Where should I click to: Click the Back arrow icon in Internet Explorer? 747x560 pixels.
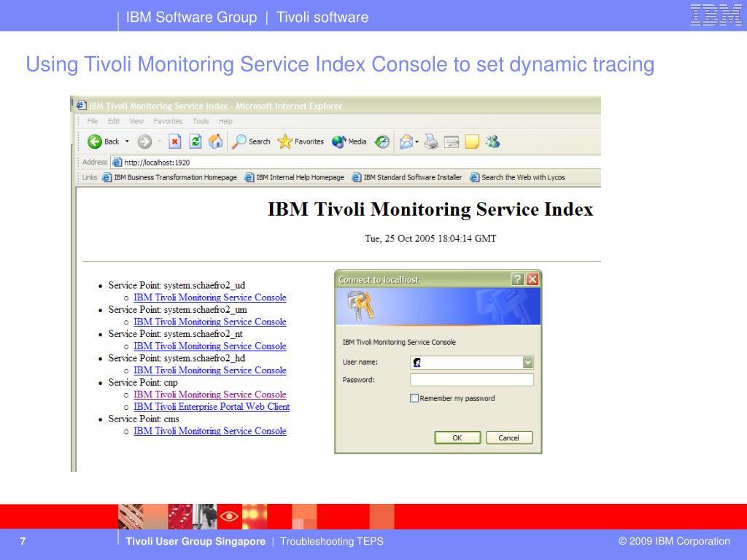point(95,141)
